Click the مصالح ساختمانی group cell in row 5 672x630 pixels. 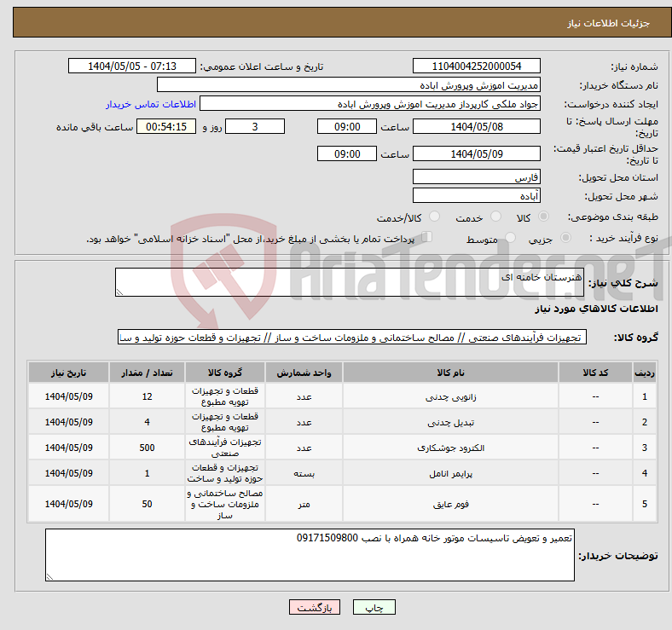click(x=225, y=504)
